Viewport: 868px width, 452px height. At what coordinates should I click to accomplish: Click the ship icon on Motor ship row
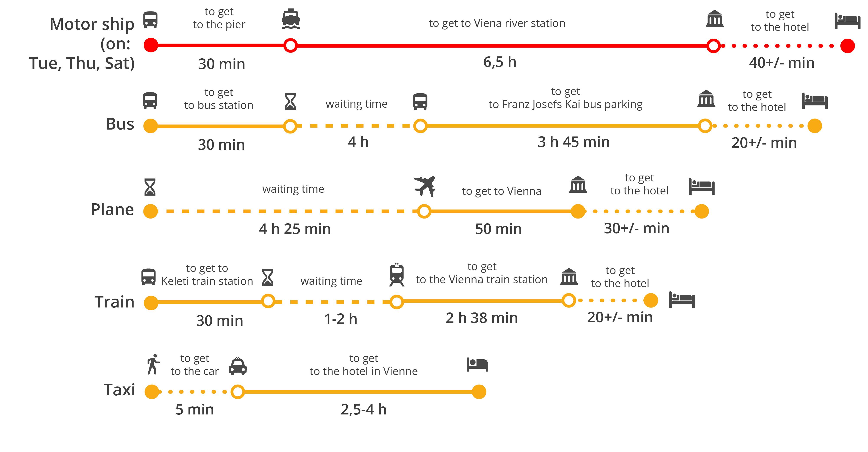pos(291,19)
